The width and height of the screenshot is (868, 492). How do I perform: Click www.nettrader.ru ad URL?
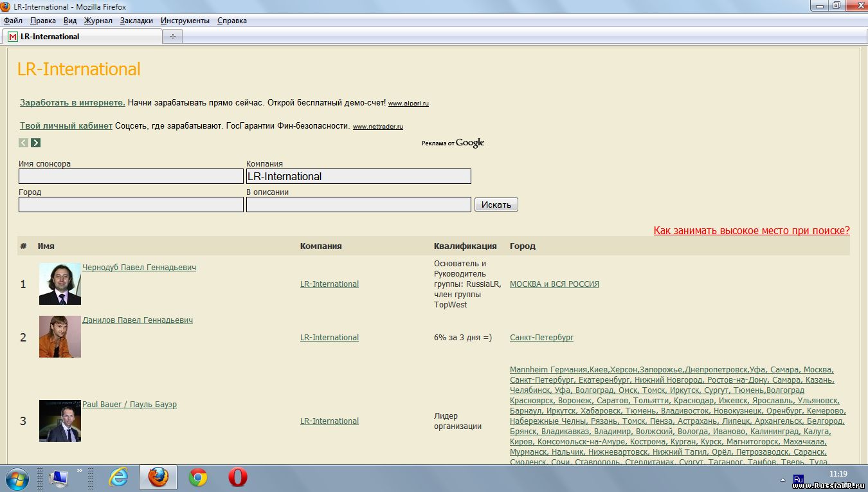[x=378, y=127]
